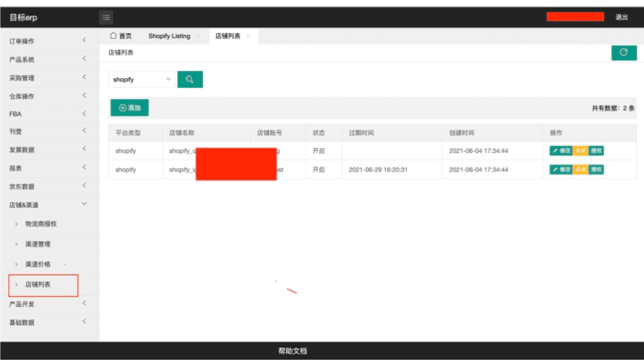Open the shopify platform dropdown
Image resolution: width=644 pixels, height=362 pixels.
(141, 79)
